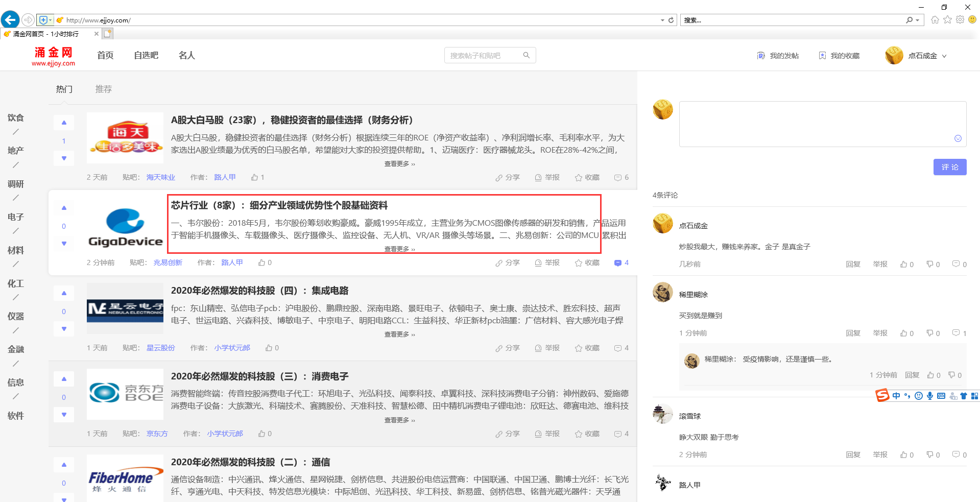Image resolution: width=980 pixels, height=502 pixels.
Task: Expand 查看更多 under the 集成电路 post
Action: tap(399, 334)
